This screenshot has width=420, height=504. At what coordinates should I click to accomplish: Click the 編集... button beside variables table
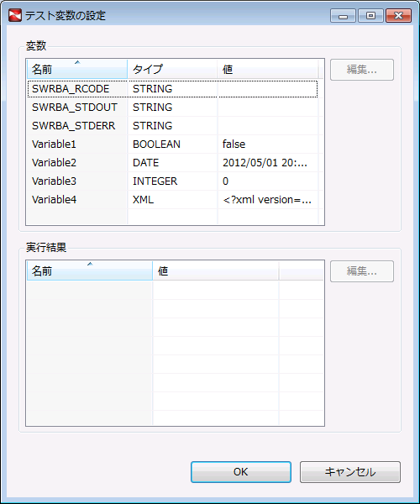pos(362,70)
